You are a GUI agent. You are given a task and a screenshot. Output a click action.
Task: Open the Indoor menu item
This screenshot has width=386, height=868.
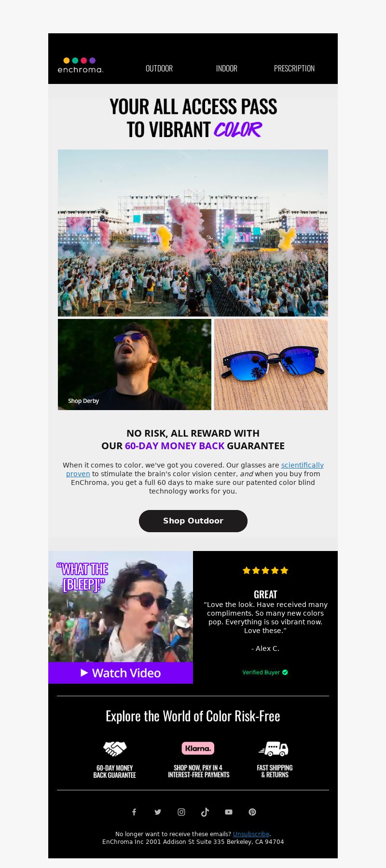(x=227, y=69)
